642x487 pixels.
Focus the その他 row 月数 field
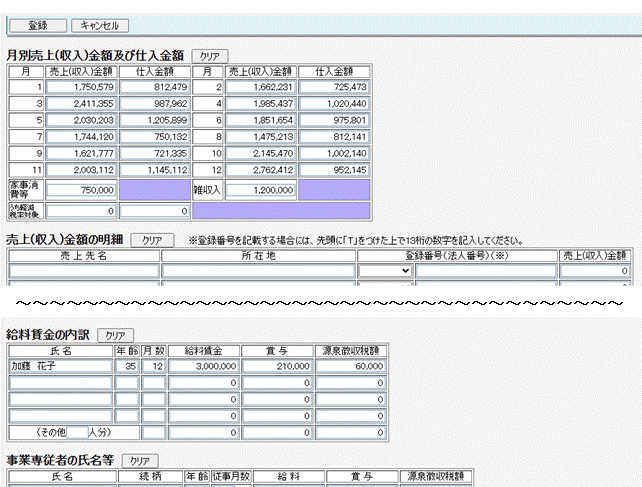tap(154, 432)
